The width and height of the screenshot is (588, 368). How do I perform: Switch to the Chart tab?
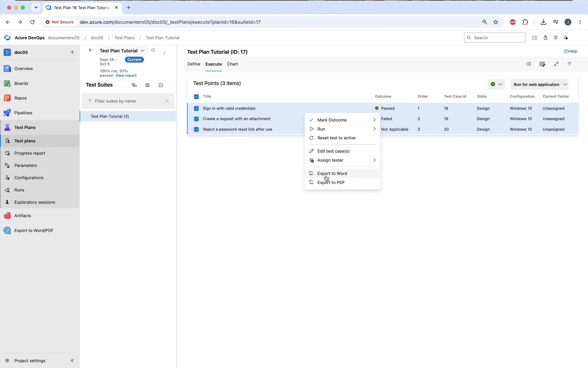point(232,64)
